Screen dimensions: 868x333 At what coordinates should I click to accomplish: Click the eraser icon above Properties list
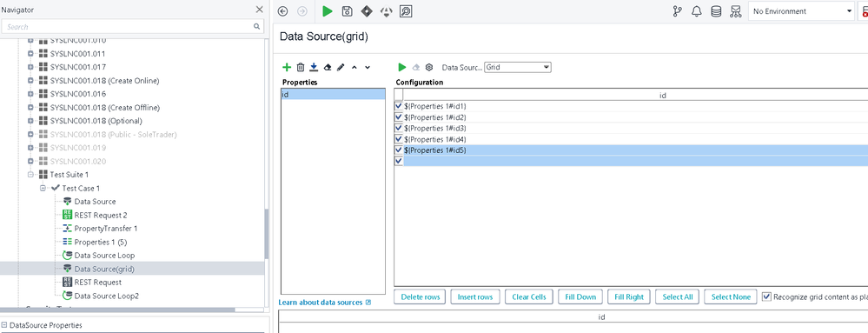[328, 67]
